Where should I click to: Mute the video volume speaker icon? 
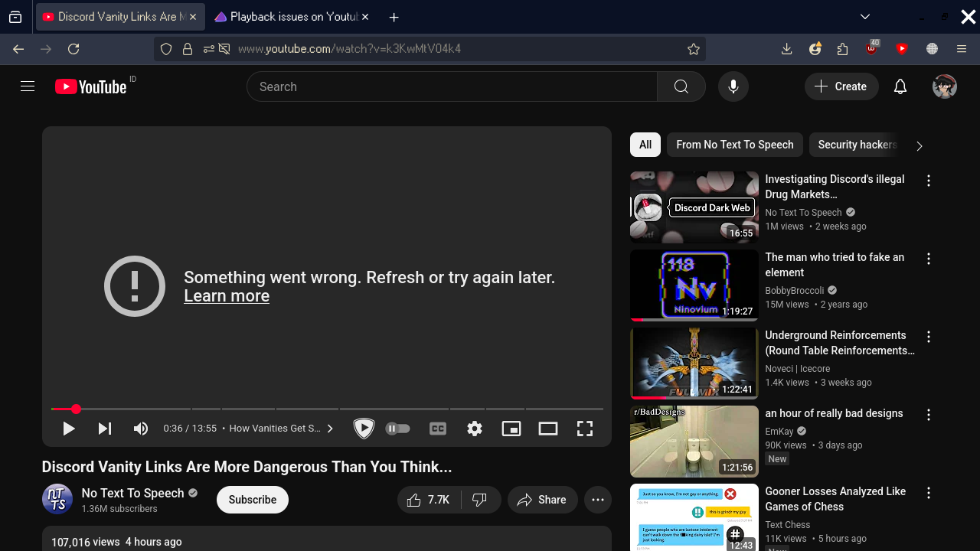point(140,429)
